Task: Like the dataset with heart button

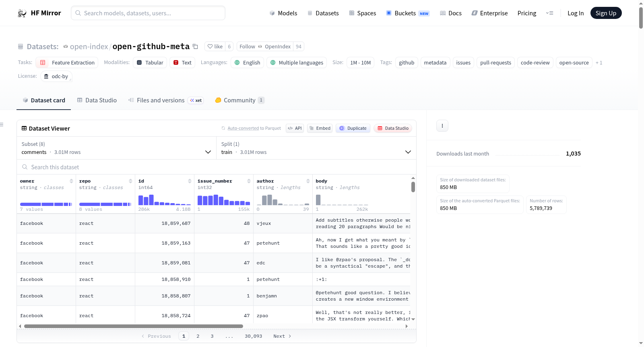Action: [215, 46]
